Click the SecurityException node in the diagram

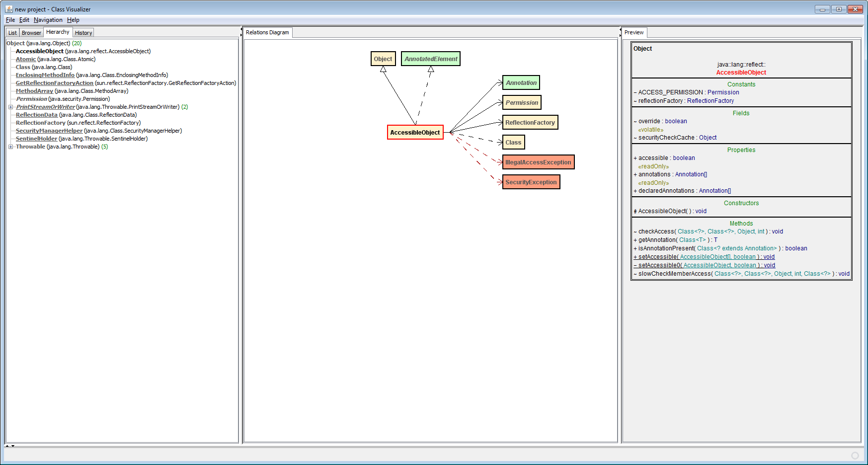pyautogui.click(x=531, y=182)
